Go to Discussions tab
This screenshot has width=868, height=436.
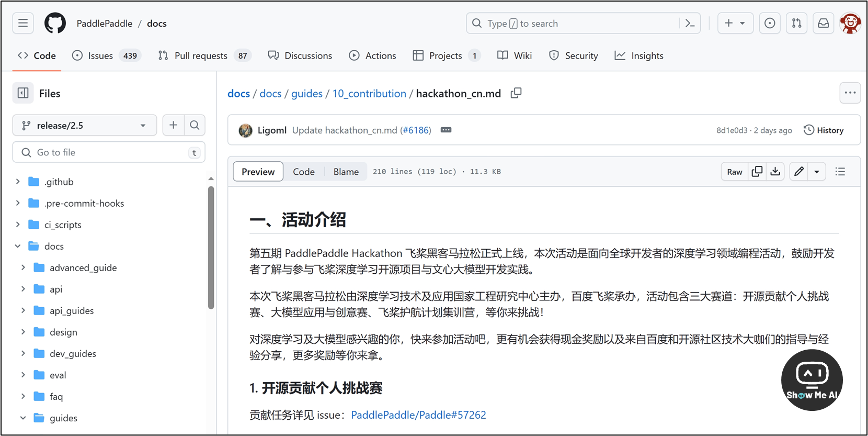(300, 55)
